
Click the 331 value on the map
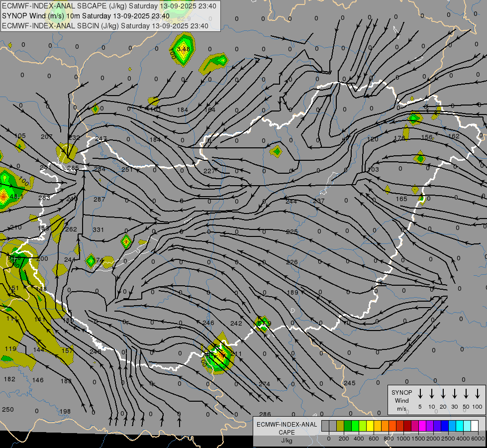click(x=98, y=230)
